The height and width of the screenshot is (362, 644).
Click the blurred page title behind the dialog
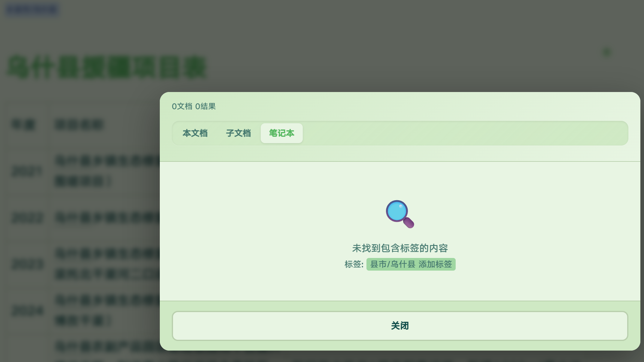(x=107, y=67)
